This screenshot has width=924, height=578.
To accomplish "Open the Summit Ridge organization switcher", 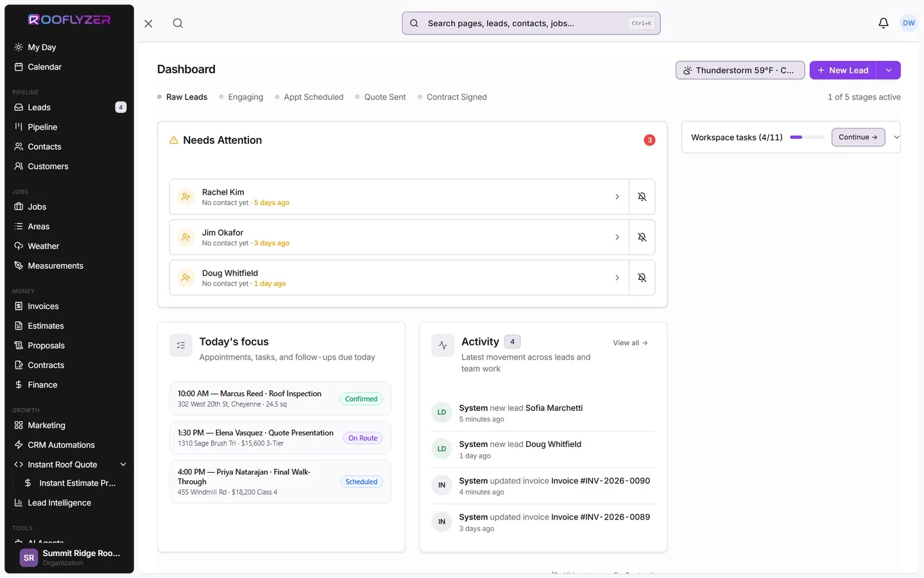I will [69, 557].
